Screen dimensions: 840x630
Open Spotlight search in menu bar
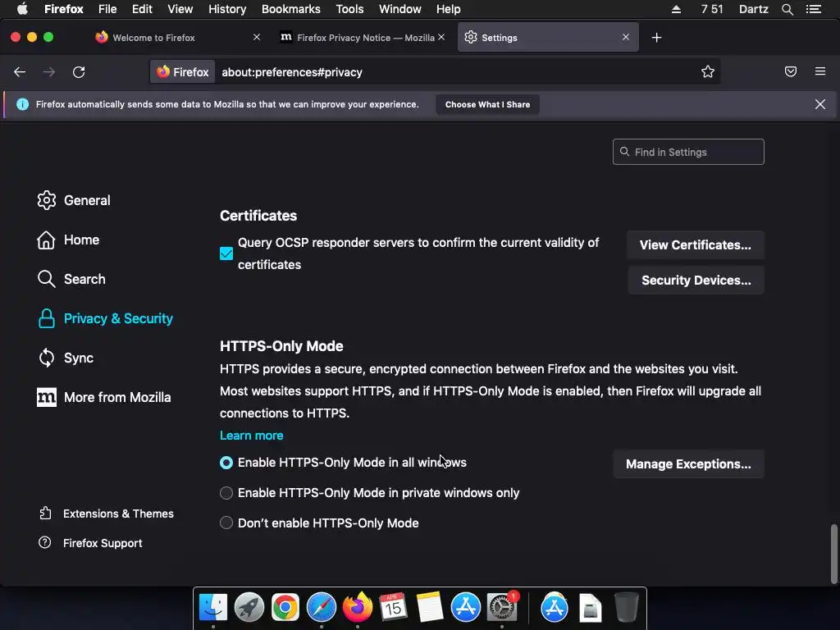(x=787, y=9)
